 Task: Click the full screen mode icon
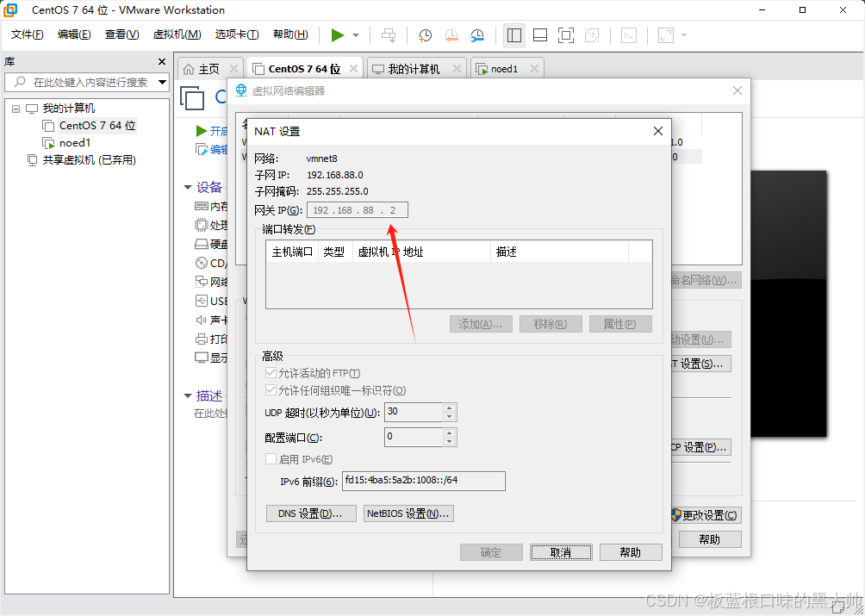(x=566, y=35)
